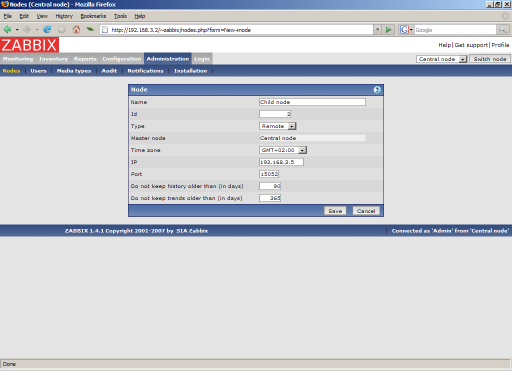Screen dimensions: 512x371
Task: Click the browser Back arrow icon
Action: (7, 30)
